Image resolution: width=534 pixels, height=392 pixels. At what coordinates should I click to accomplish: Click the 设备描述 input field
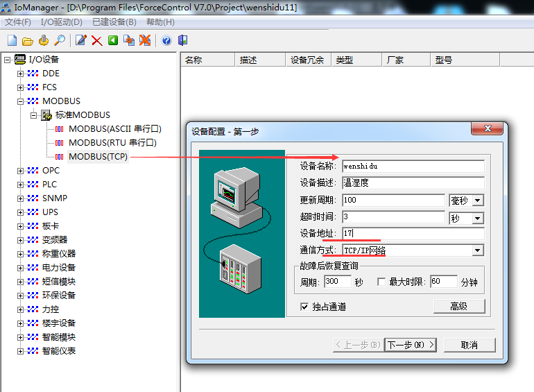click(413, 183)
